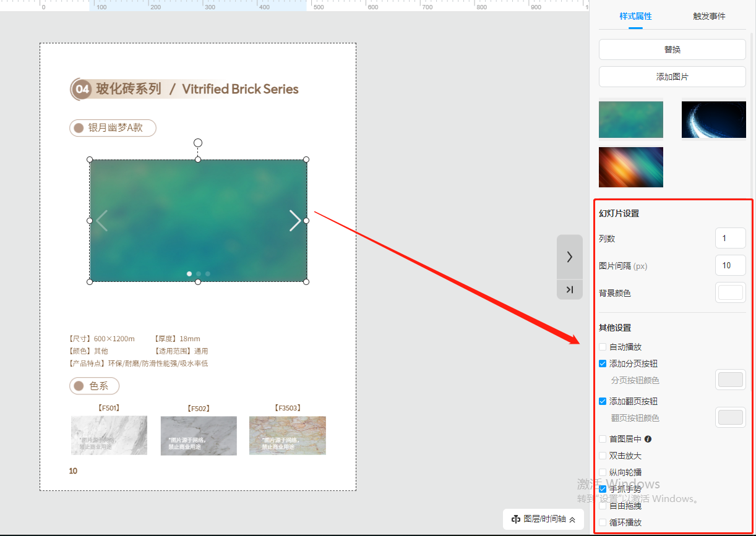Click the 添加图片 button
The width and height of the screenshot is (756, 536).
tap(672, 77)
